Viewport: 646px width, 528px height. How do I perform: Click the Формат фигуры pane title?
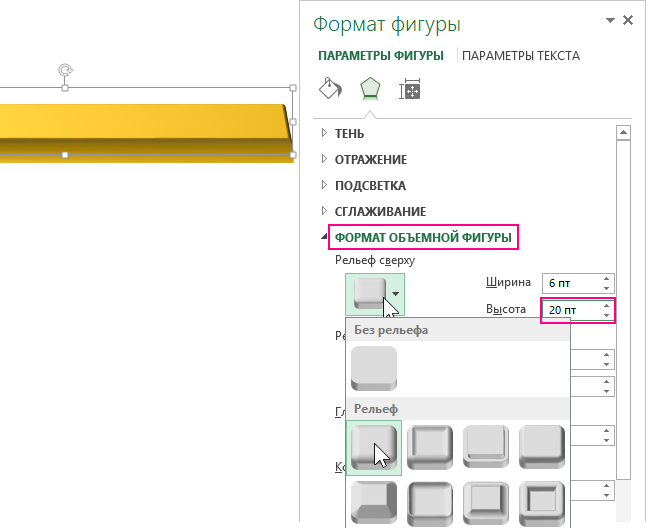[x=386, y=25]
